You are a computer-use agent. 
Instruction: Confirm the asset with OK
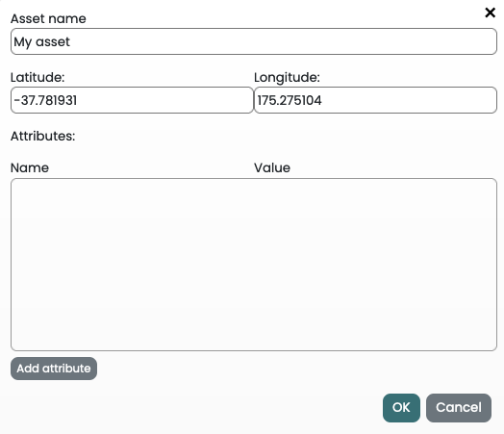[x=401, y=408]
